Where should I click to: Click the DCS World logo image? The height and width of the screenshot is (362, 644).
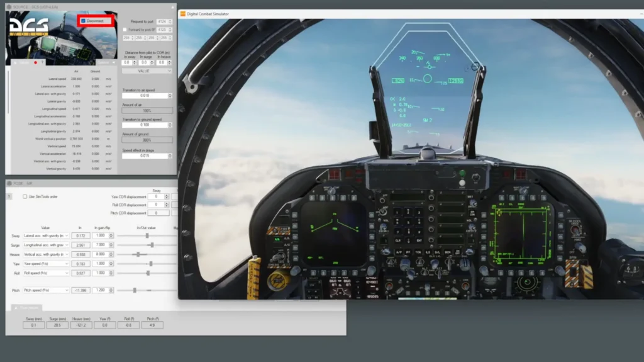pyautogui.click(x=29, y=26)
